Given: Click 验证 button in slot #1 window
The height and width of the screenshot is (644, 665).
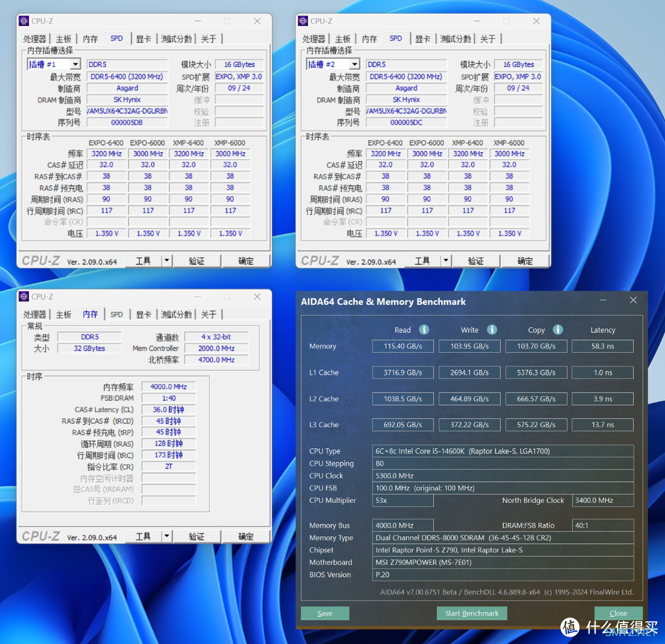Looking at the screenshot, I should (x=197, y=260).
